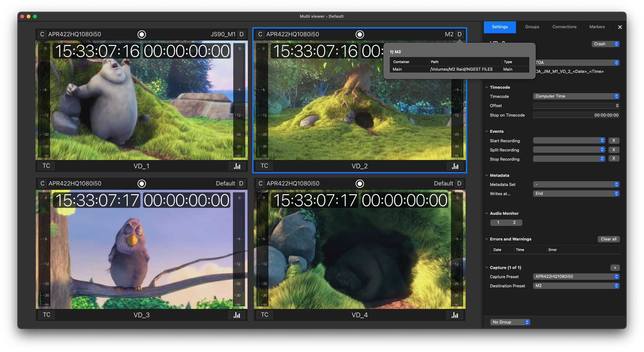
Task: Toggle audio monitor channel 2
Action: pos(514,223)
